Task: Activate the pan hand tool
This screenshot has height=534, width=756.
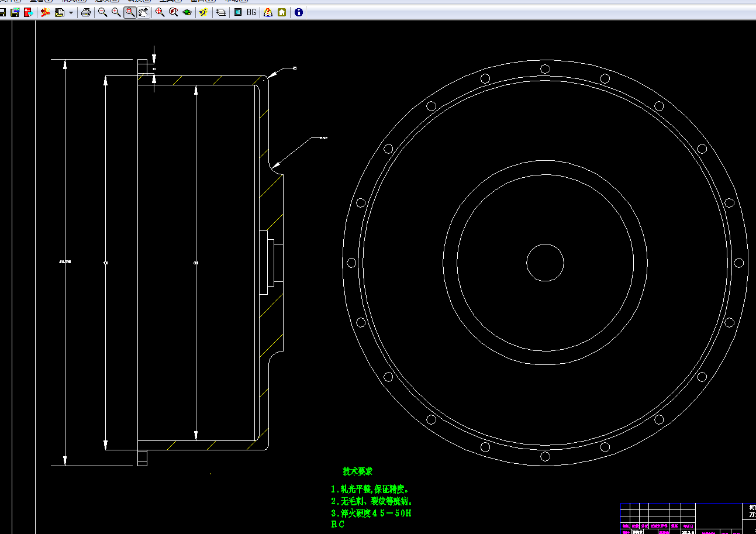Action: [144, 12]
